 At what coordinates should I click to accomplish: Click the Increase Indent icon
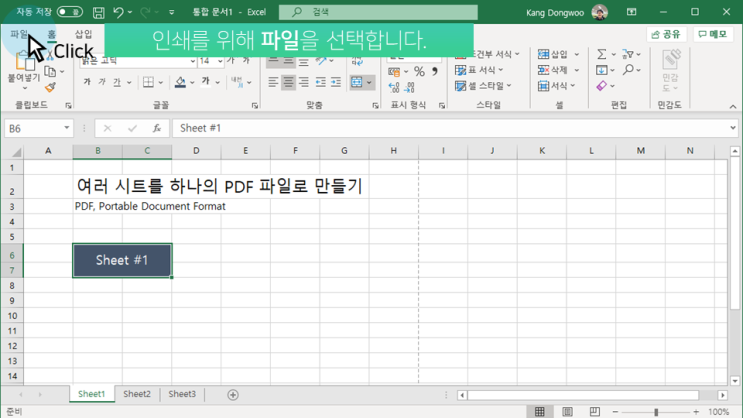[x=336, y=82]
